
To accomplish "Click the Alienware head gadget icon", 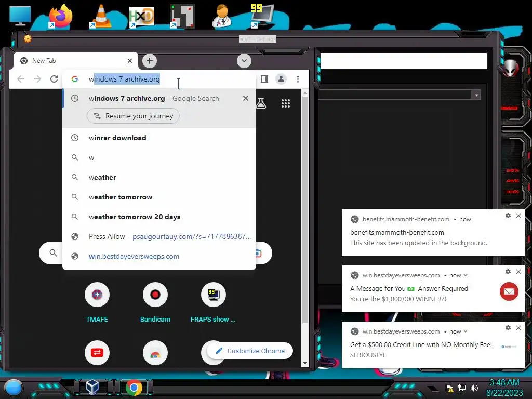I will (x=510, y=69).
